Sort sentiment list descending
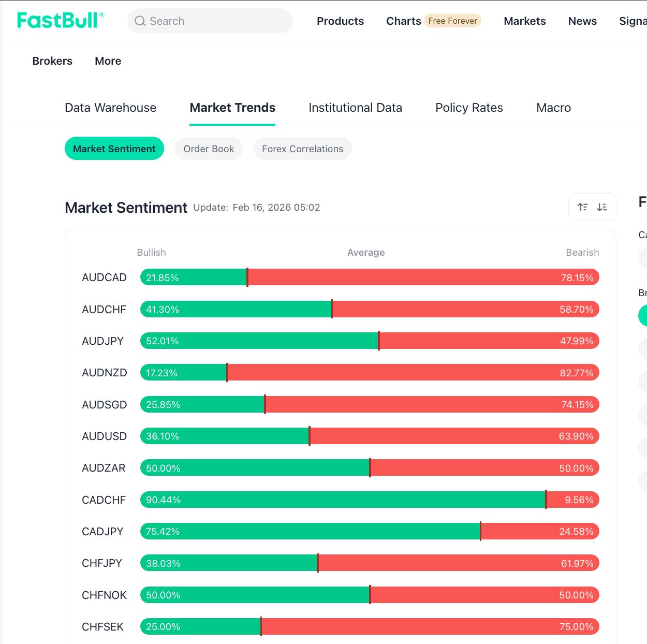Screen dimensions: 647x644 point(602,207)
